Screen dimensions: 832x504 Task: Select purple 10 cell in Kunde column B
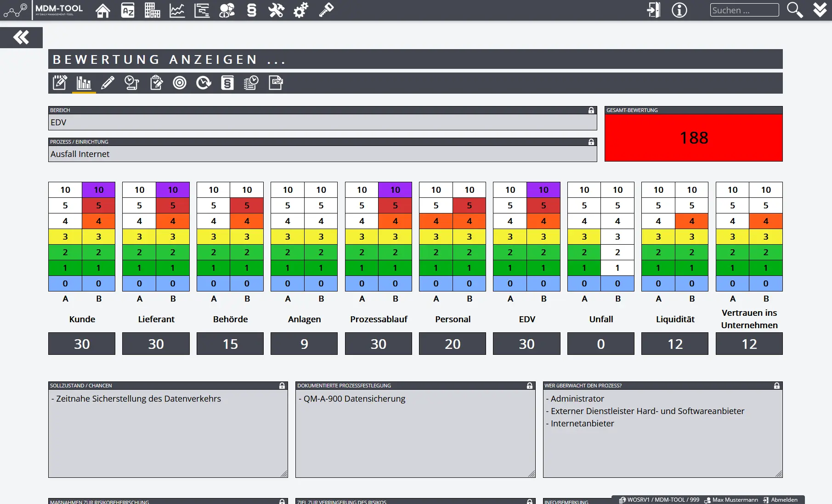coord(99,190)
